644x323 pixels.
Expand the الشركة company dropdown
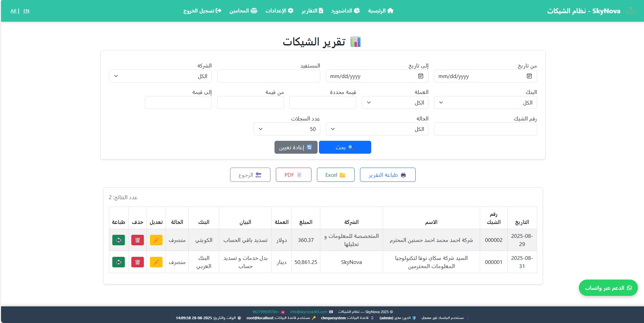click(160, 76)
